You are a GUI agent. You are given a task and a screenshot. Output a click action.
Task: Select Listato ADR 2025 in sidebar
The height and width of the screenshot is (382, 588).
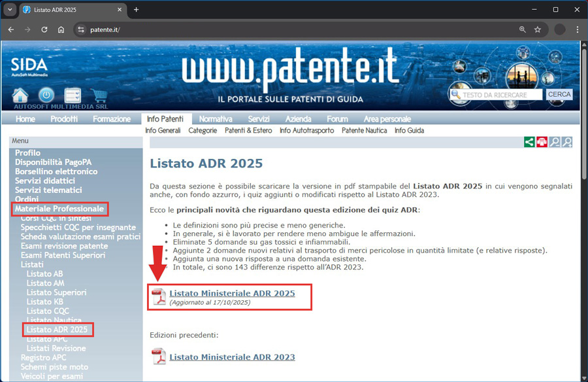click(57, 330)
